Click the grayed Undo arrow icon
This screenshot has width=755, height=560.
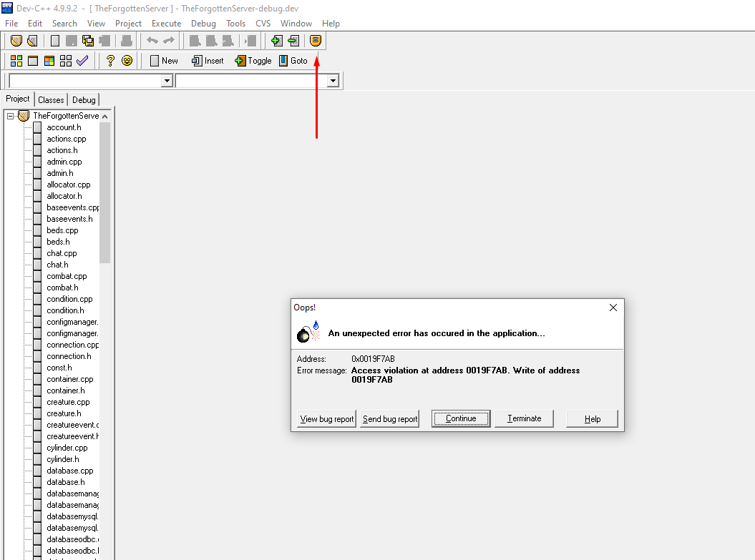pyautogui.click(x=152, y=41)
